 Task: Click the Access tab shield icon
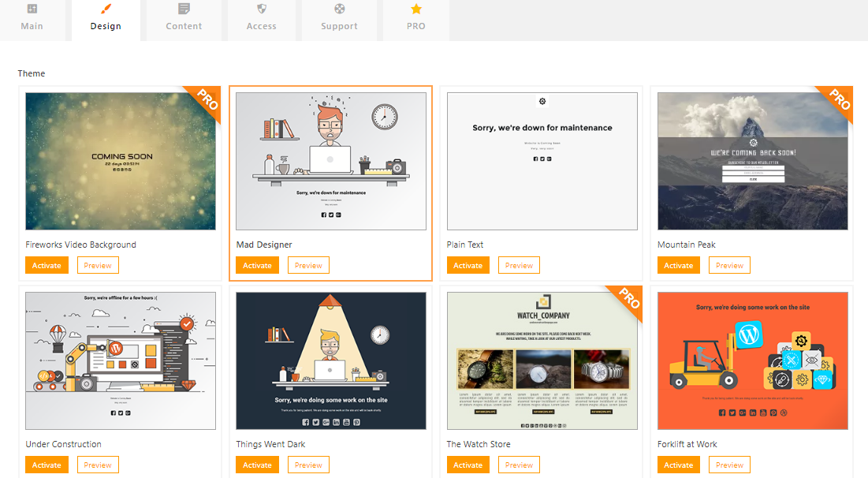tap(262, 9)
